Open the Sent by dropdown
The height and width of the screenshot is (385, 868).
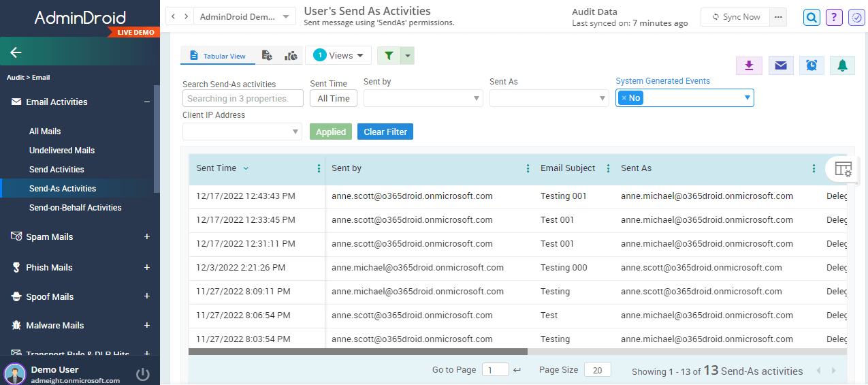click(423, 98)
